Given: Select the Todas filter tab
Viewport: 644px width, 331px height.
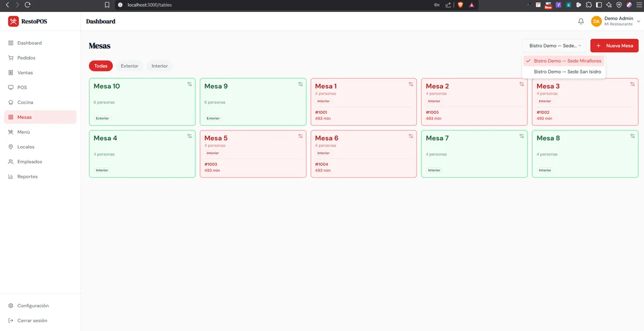Looking at the screenshot, I should pyautogui.click(x=101, y=66).
